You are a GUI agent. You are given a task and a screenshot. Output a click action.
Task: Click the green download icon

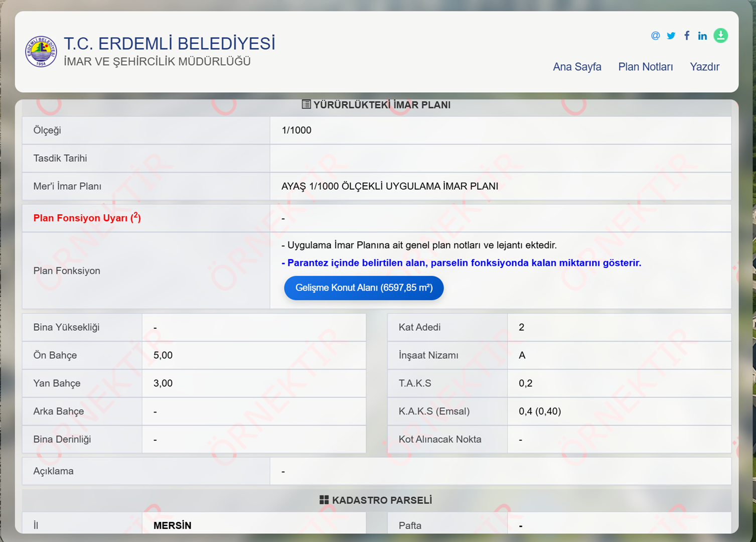click(x=720, y=36)
